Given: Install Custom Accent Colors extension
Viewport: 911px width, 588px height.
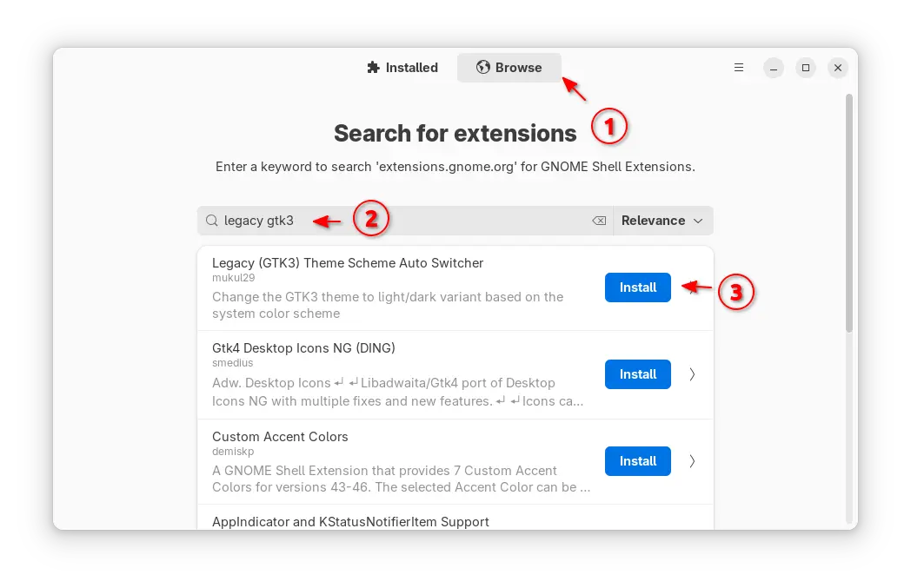Looking at the screenshot, I should (637, 461).
